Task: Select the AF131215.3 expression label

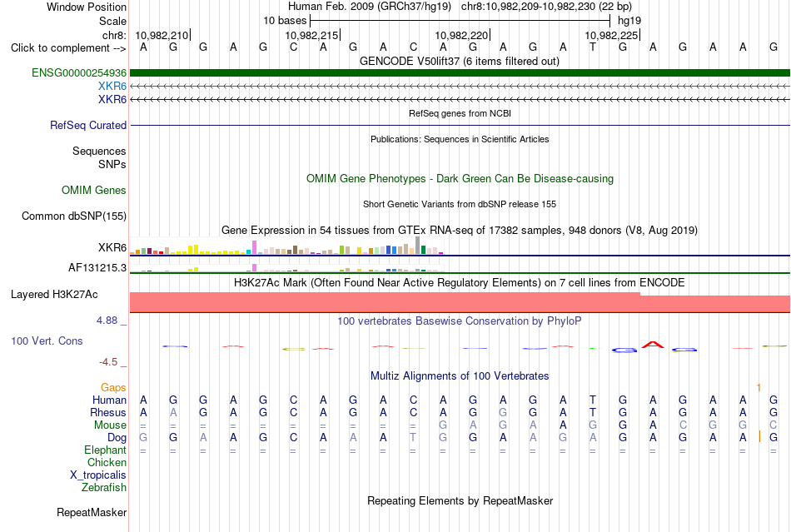Action: tap(97, 268)
